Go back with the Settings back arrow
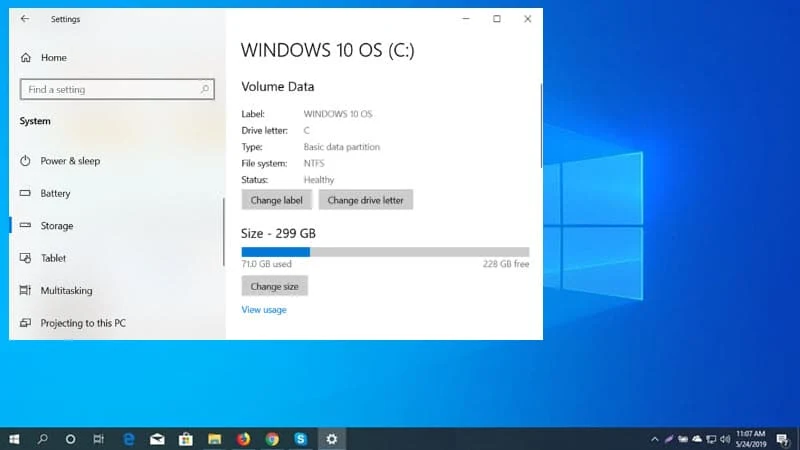 click(x=24, y=19)
